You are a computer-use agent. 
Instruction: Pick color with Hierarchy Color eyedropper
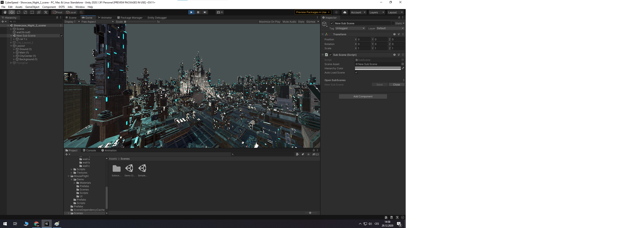[x=403, y=68]
